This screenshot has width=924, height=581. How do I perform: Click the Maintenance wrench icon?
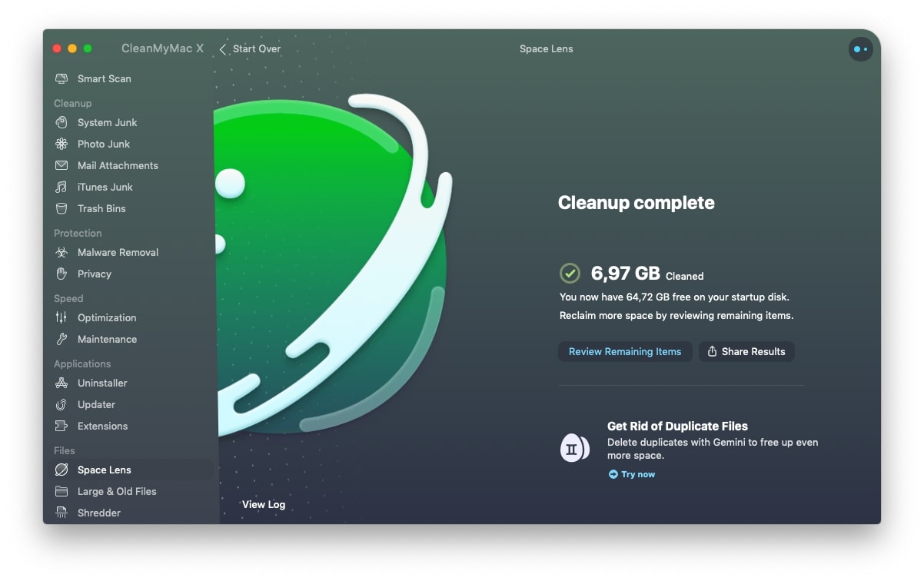pos(61,339)
